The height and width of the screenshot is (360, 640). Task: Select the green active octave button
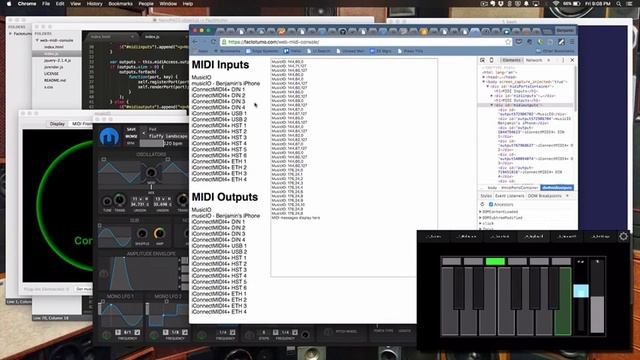point(495,262)
